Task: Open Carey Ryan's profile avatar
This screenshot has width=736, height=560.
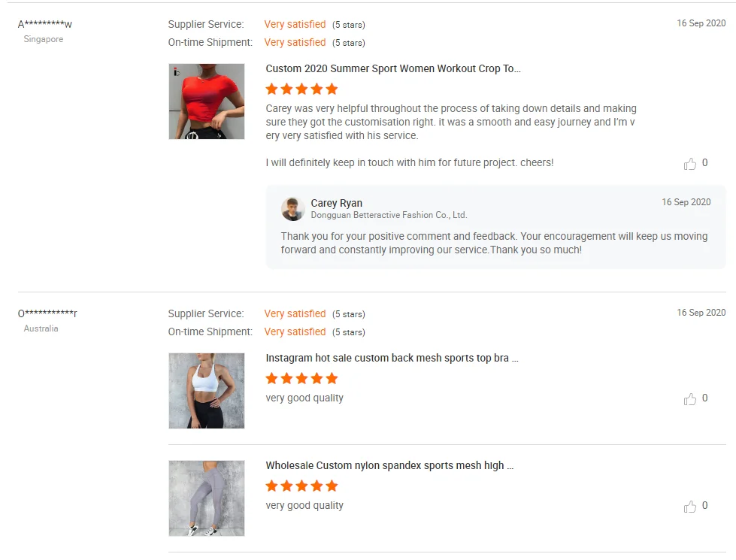Action: click(x=292, y=209)
